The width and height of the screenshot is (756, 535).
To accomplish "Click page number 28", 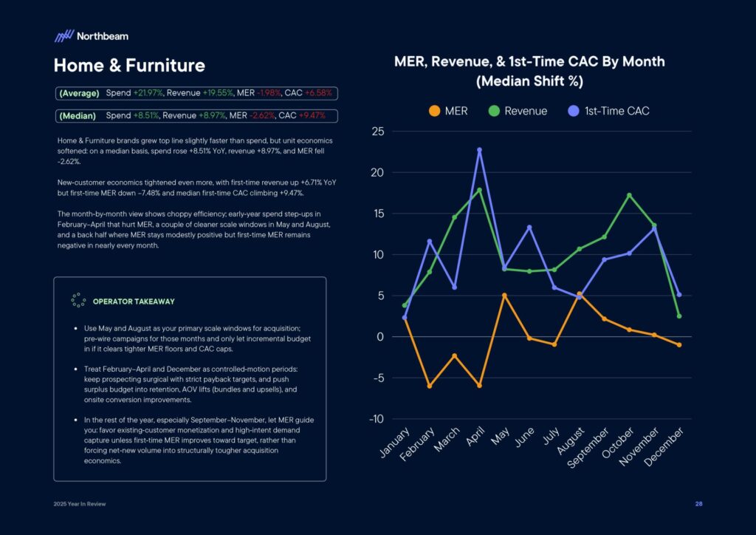I will click(x=698, y=503).
